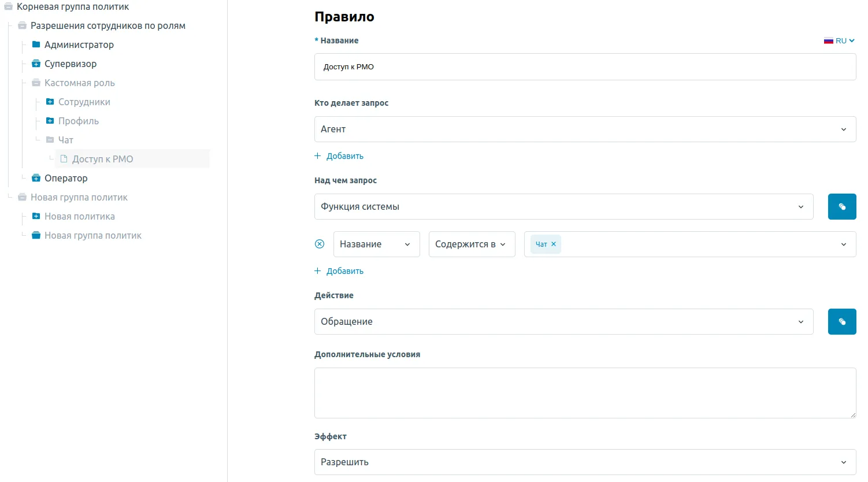868x482 pixels.
Task: Remove the Название condition row
Action: coord(320,244)
